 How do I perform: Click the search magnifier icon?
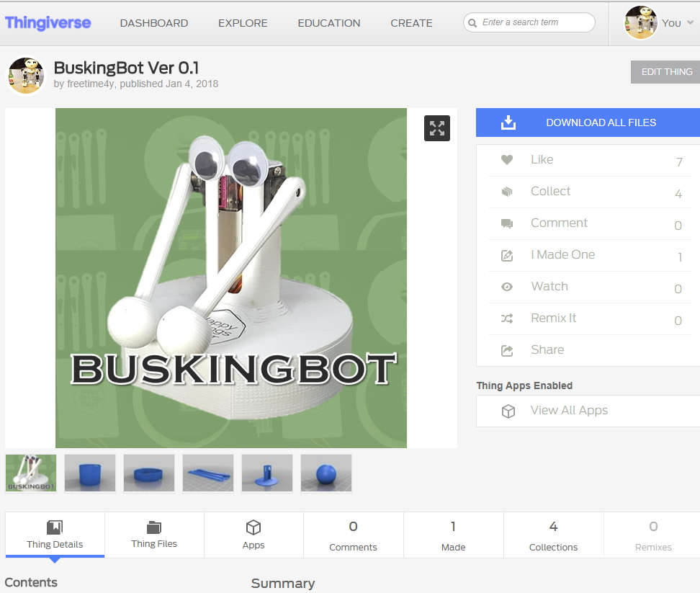[472, 23]
